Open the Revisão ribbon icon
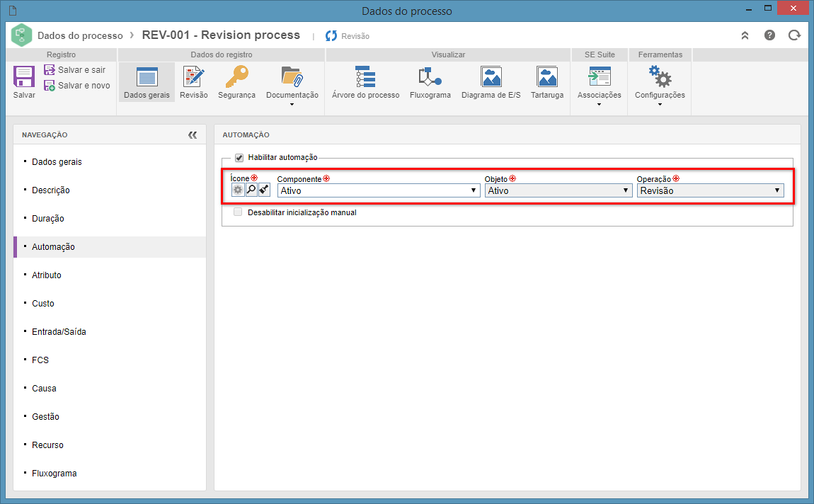The width and height of the screenshot is (814, 504). 194,77
